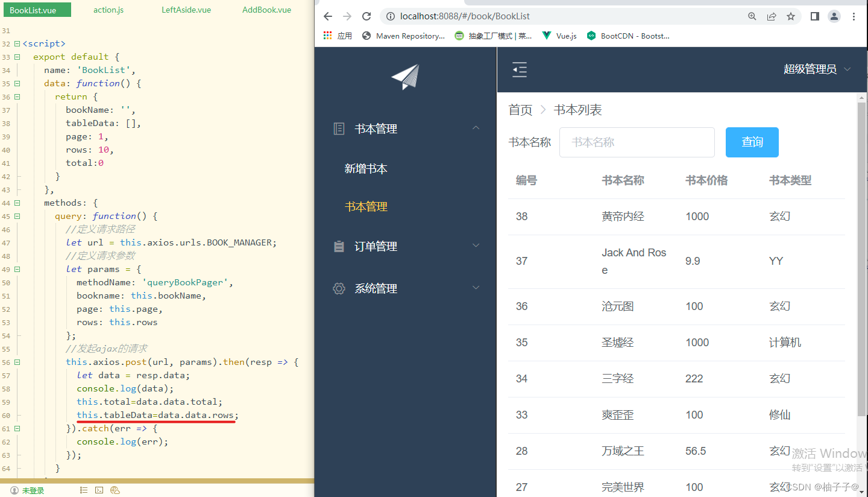Image resolution: width=868 pixels, height=497 pixels.
Task: Share this page via share icon
Action: pos(772,16)
